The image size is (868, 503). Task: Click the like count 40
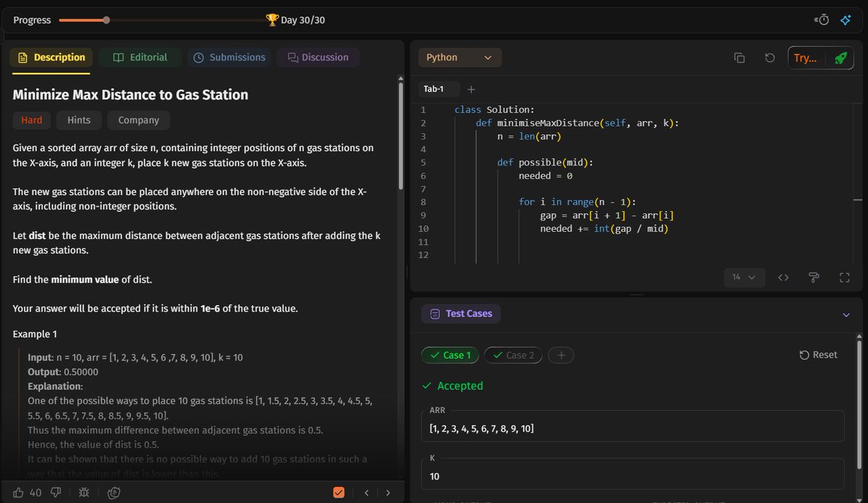(x=35, y=493)
